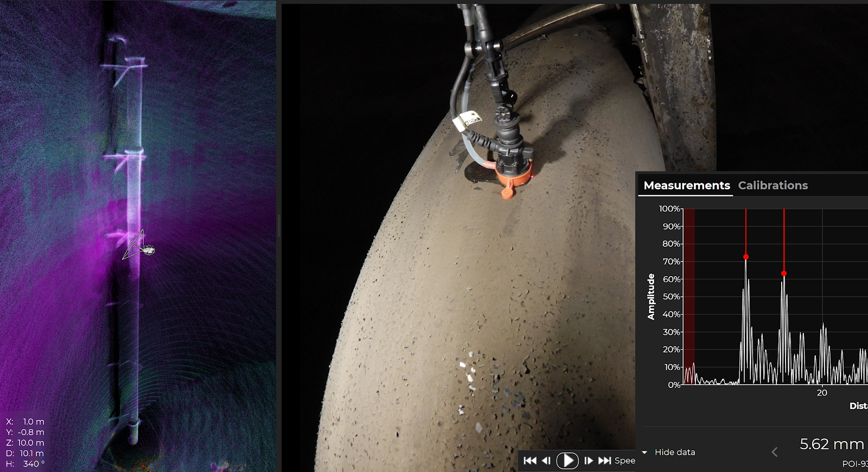
Task: Click the Speed label in the playback controls
Action: tap(624, 461)
